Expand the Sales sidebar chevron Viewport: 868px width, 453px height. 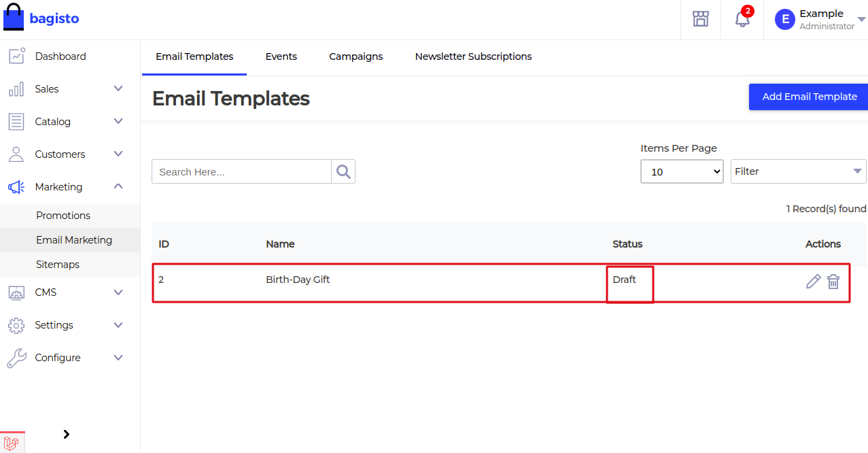click(x=118, y=88)
